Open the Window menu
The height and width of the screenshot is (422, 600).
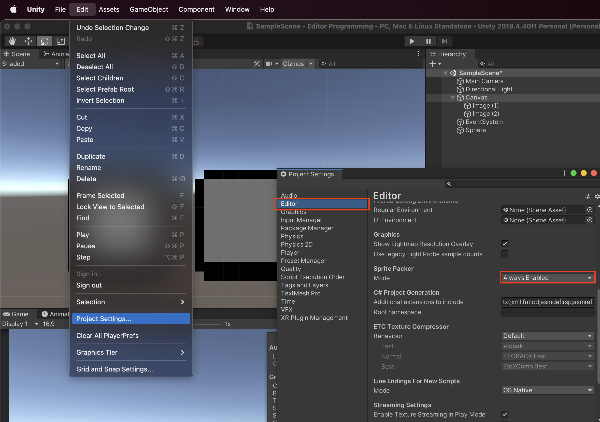(237, 9)
